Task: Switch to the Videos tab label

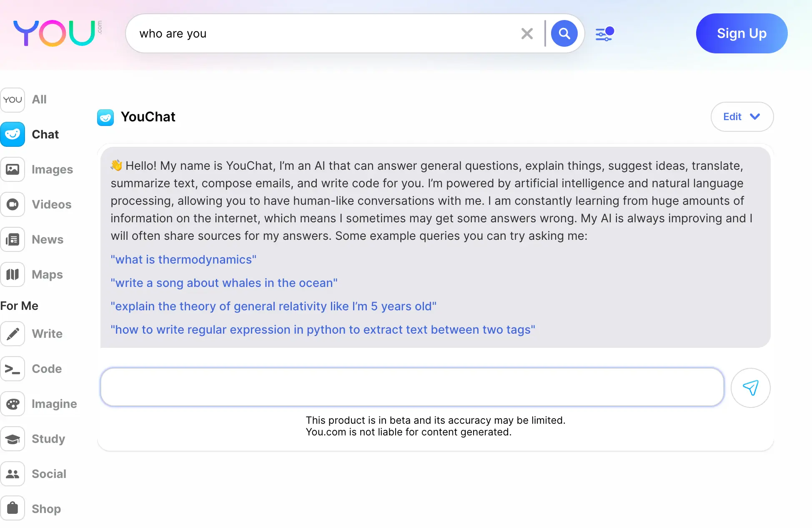Action: coord(52,204)
